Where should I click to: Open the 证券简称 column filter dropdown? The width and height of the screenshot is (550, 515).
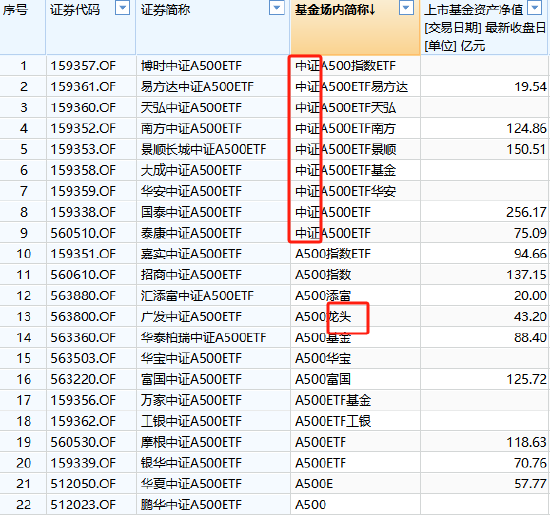point(276,7)
